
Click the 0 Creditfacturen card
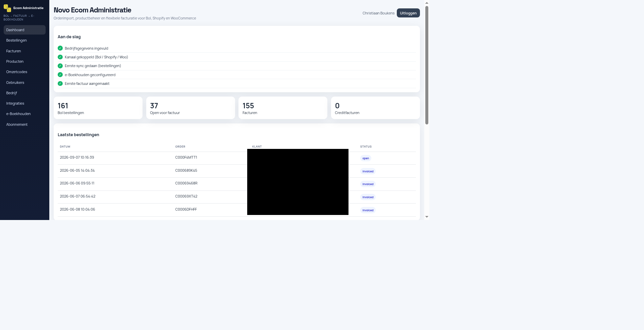tap(375, 108)
